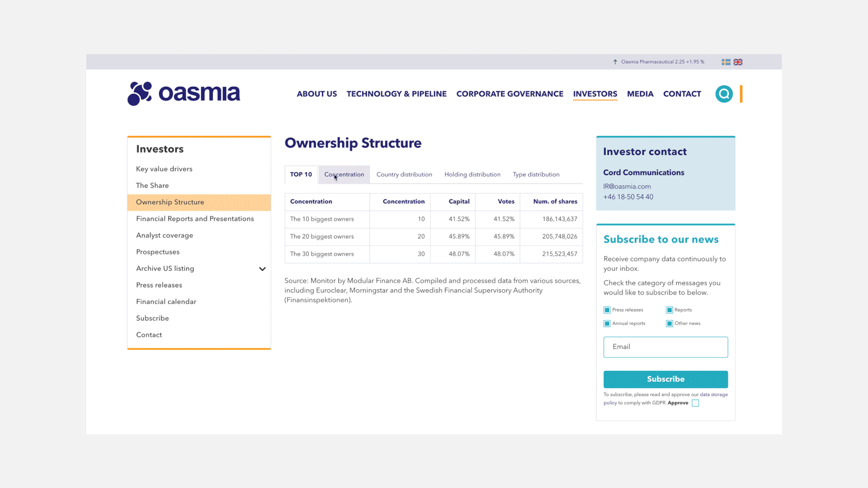Screen dimensions: 868x488
Task: Toggle the Reports checkbox
Action: pyautogui.click(x=670, y=310)
